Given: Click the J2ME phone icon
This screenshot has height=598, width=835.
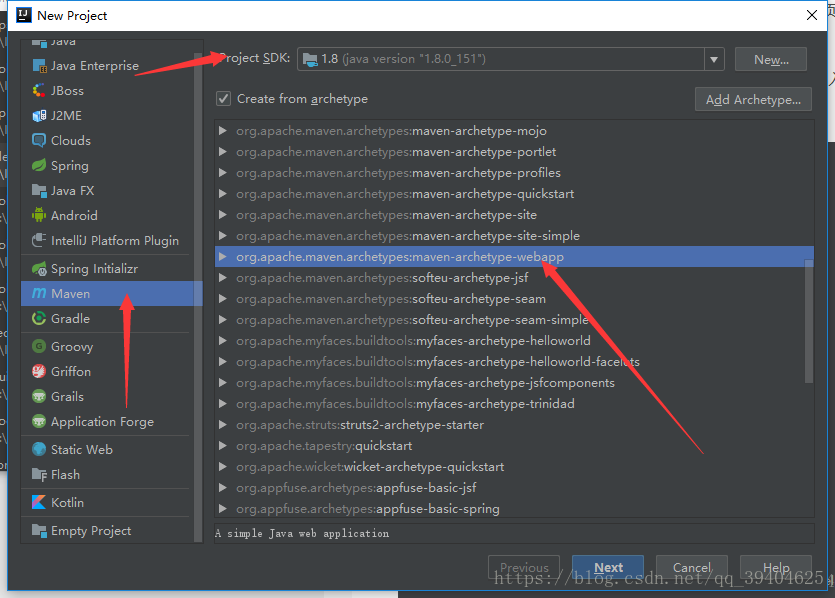Looking at the screenshot, I should (39, 116).
